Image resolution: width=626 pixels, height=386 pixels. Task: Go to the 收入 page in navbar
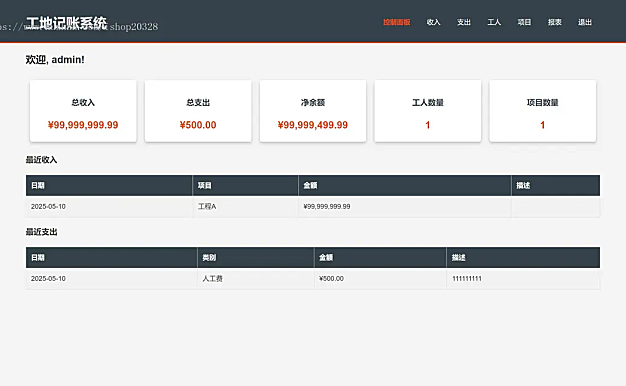point(433,22)
